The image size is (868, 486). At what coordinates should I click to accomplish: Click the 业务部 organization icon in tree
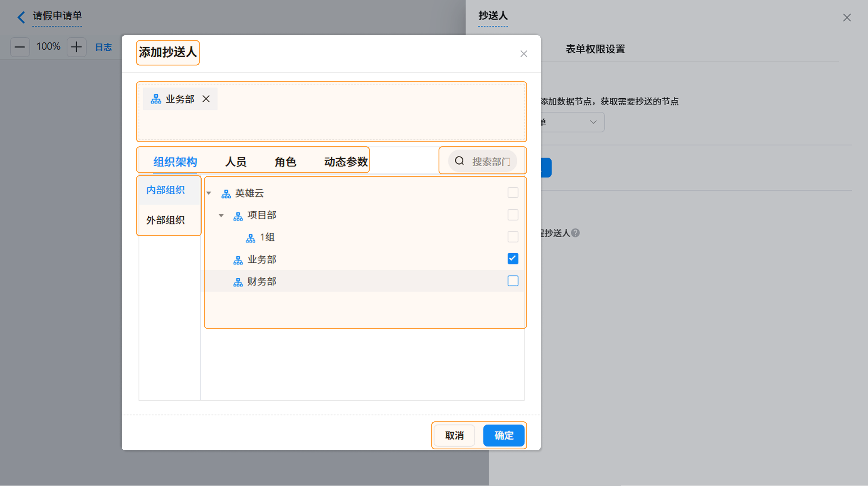[238, 260]
